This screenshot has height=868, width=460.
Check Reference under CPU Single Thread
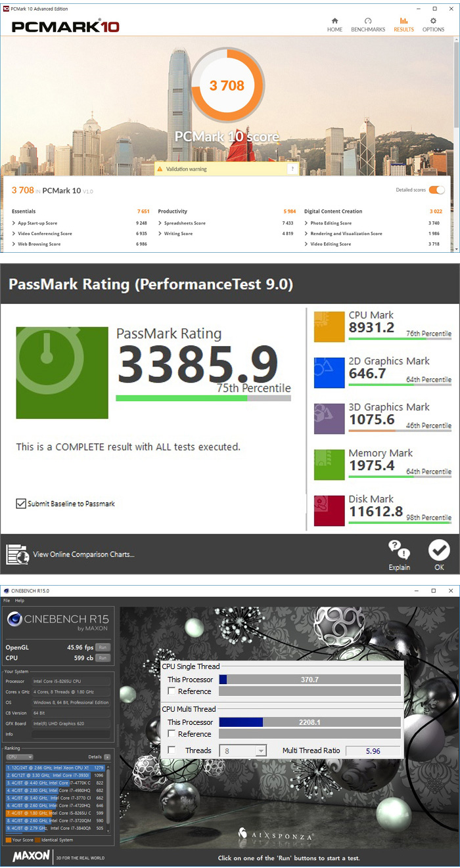172,691
